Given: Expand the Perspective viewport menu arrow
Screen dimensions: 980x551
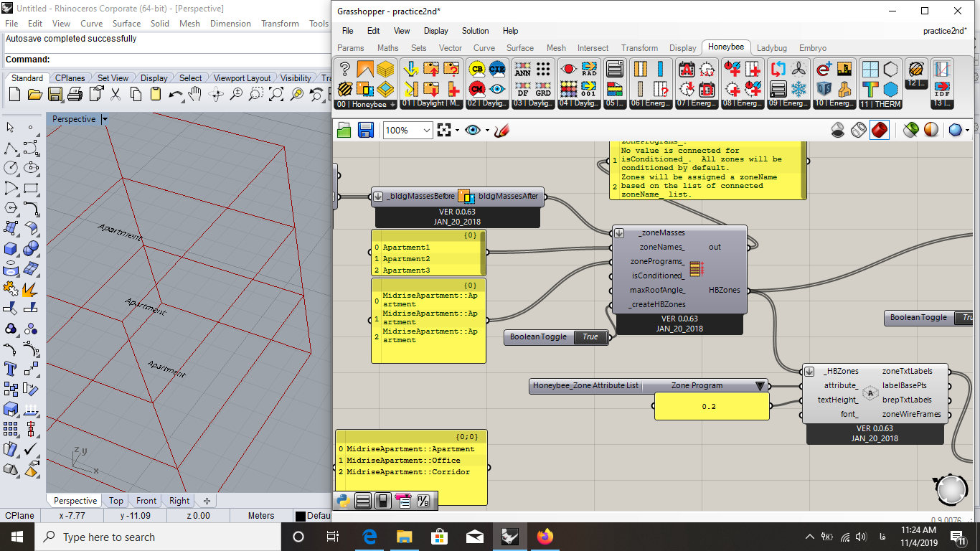Looking at the screenshot, I should [x=105, y=119].
